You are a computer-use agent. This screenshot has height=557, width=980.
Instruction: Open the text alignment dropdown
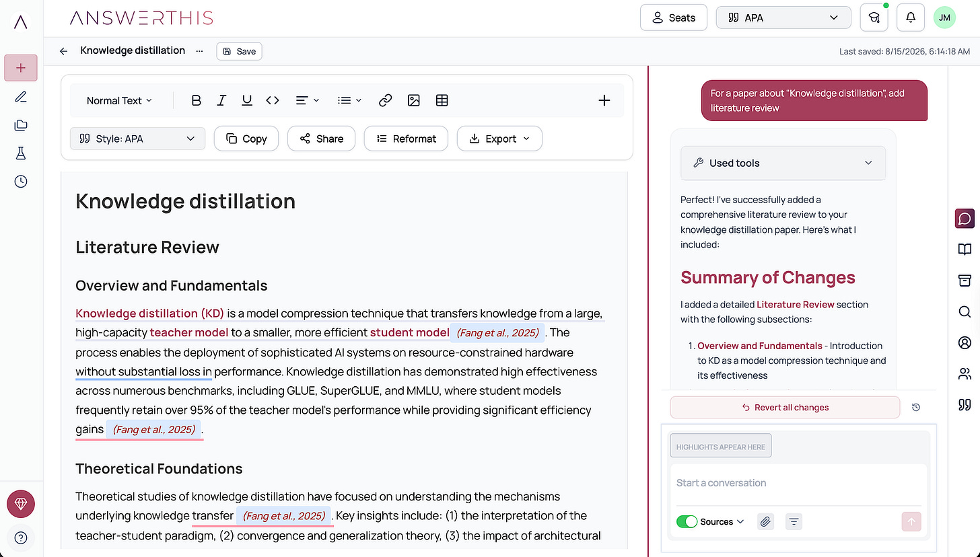pyautogui.click(x=308, y=100)
